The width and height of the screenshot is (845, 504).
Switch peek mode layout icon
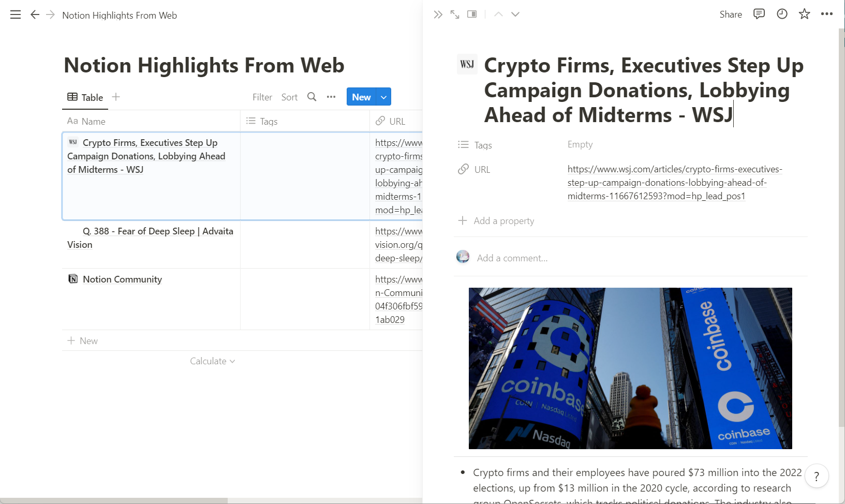click(472, 14)
